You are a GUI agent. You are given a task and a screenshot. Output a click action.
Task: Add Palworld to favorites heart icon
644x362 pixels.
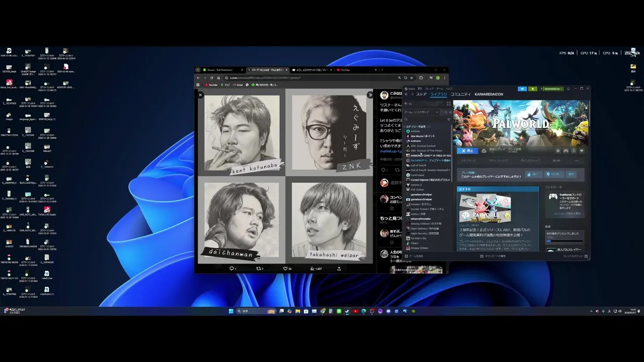pos(582,151)
